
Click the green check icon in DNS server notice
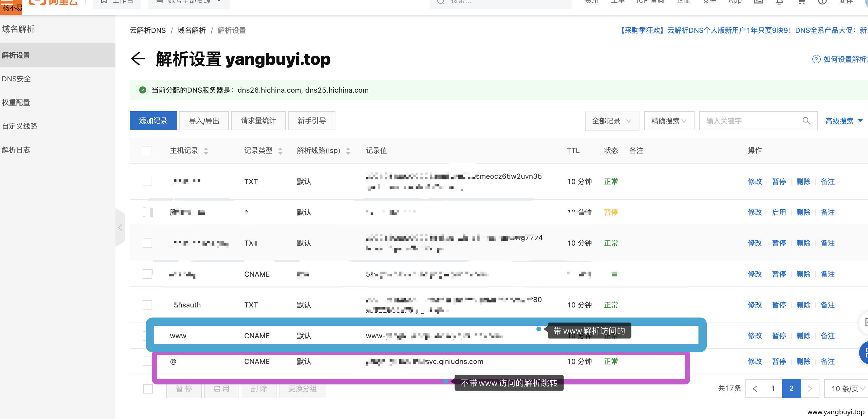pyautogui.click(x=142, y=90)
